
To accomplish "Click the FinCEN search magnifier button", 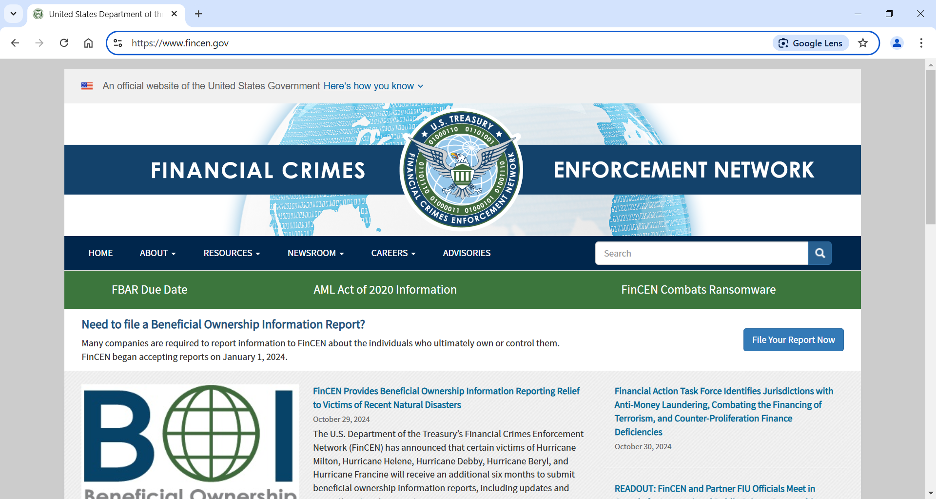I will point(820,254).
